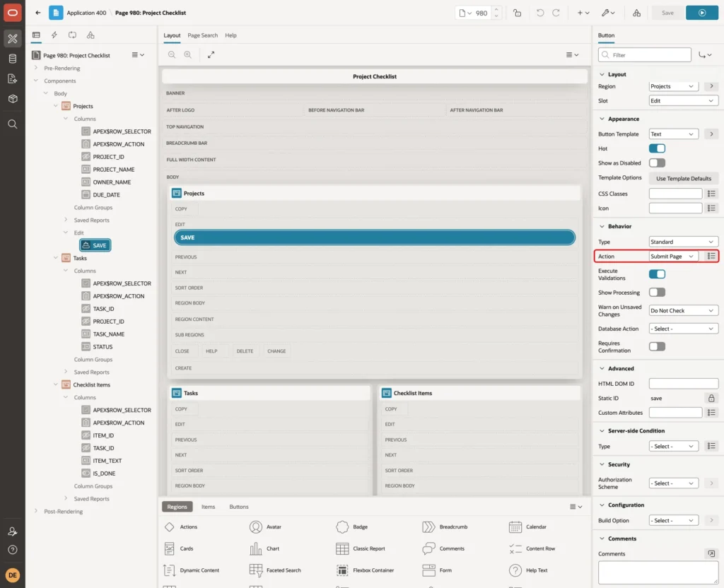Zoom in the layout view
The width and height of the screenshot is (724, 588).
click(188, 54)
